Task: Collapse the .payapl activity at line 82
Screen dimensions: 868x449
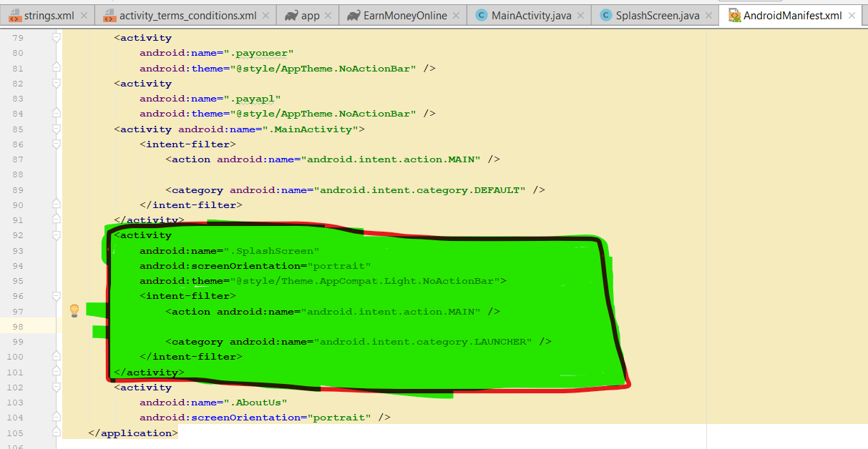Action: tap(57, 84)
